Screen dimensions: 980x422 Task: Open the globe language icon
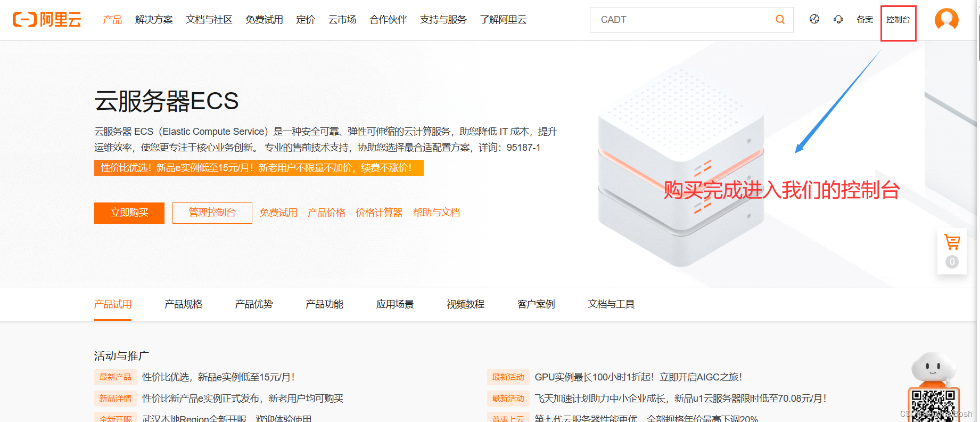point(814,19)
